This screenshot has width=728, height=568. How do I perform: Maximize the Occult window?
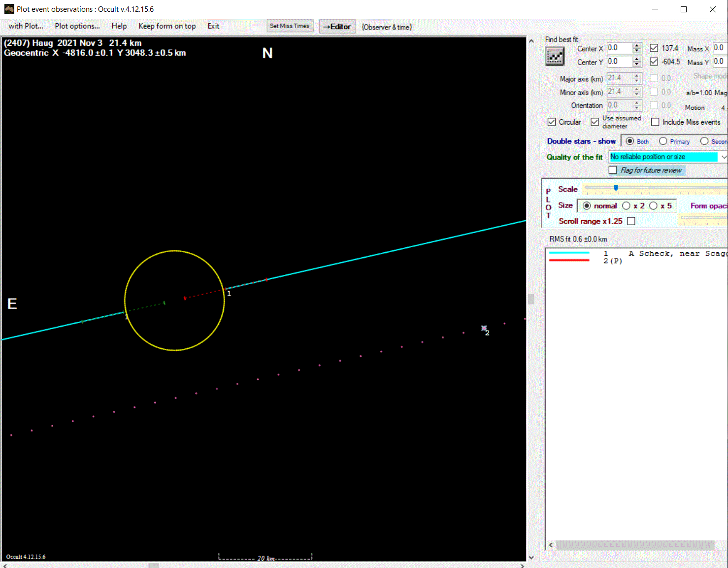[x=684, y=9]
